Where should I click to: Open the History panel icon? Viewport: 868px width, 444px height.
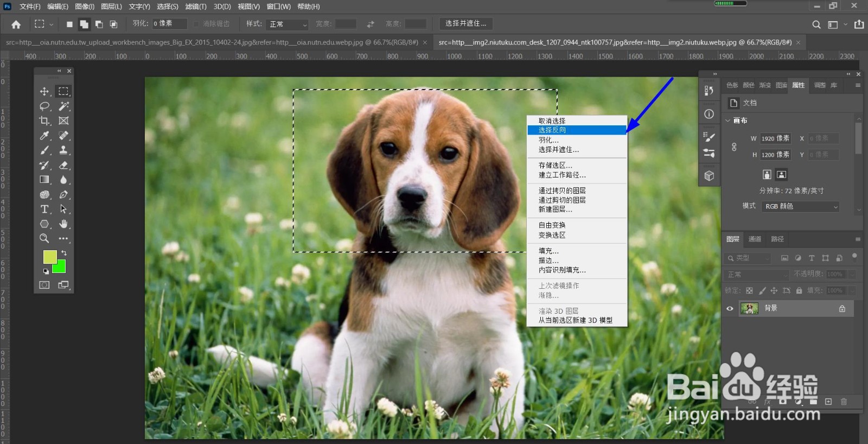[x=709, y=91]
